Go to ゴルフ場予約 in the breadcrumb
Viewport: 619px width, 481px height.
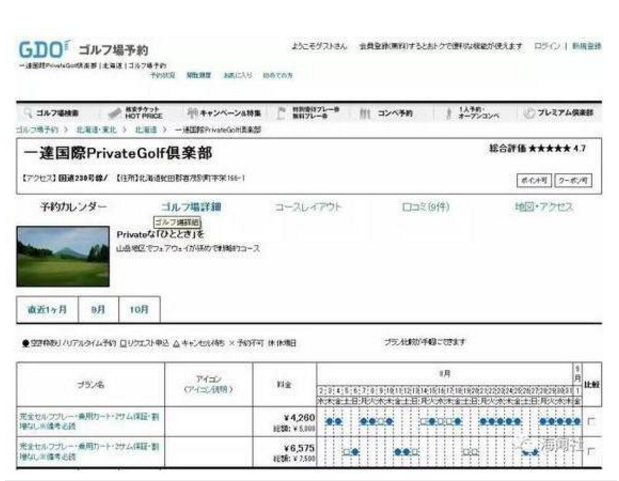[37, 130]
